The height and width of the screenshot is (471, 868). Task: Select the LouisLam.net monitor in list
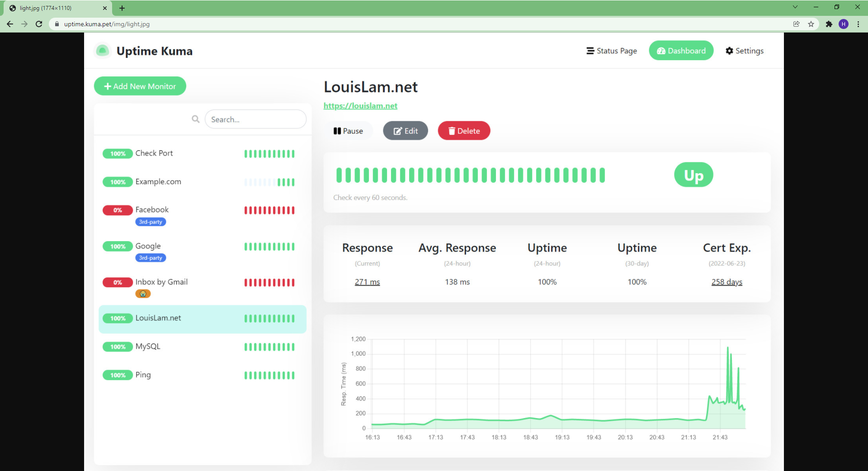[203, 319]
